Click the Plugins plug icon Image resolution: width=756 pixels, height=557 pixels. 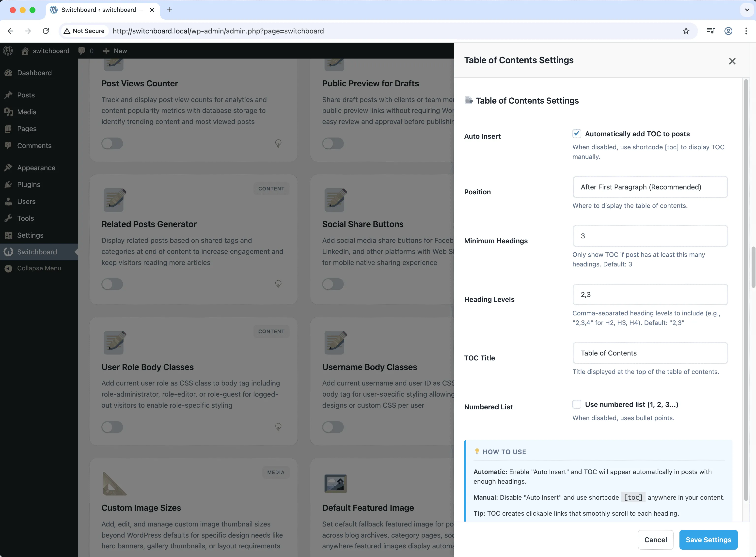coord(9,185)
